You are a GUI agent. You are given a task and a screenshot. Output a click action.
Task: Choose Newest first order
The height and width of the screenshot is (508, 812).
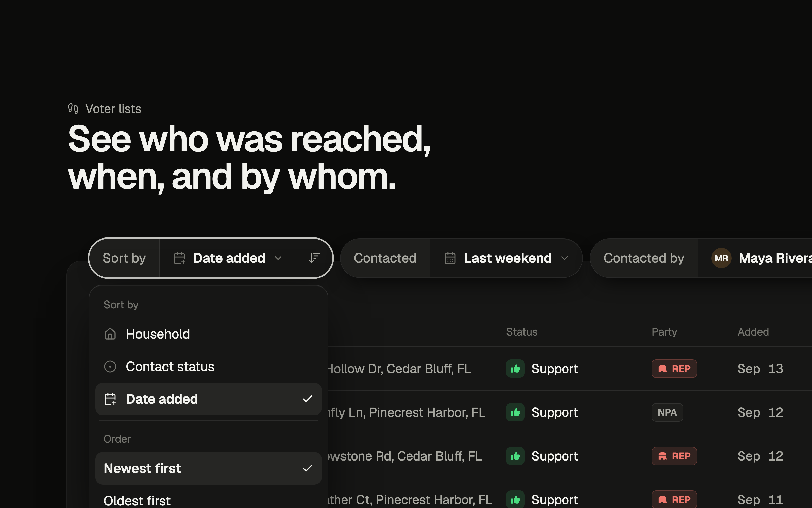click(x=208, y=468)
